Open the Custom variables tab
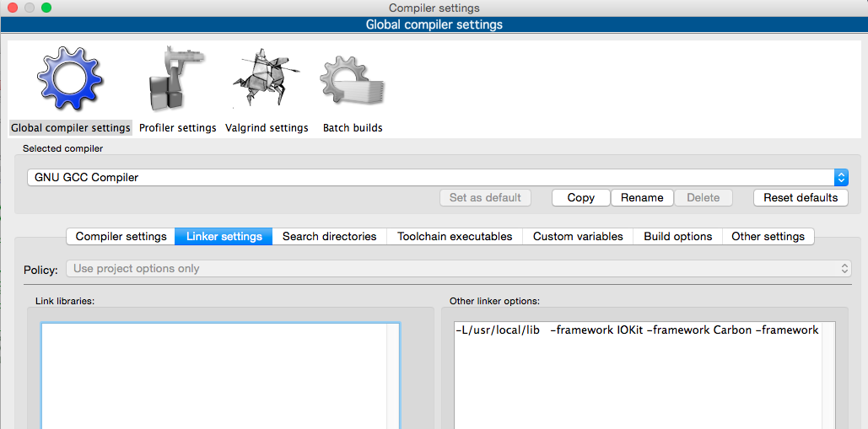Viewport: 868px width, 429px height. [x=578, y=236]
